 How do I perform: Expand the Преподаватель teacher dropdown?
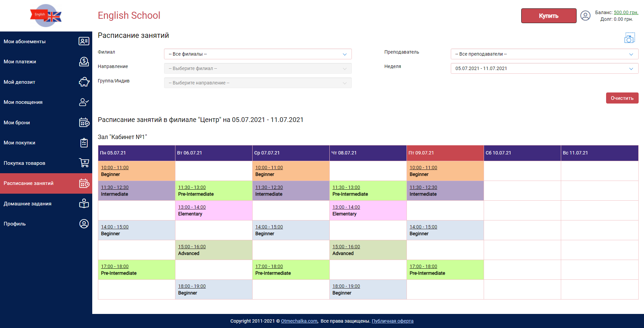[x=544, y=54]
